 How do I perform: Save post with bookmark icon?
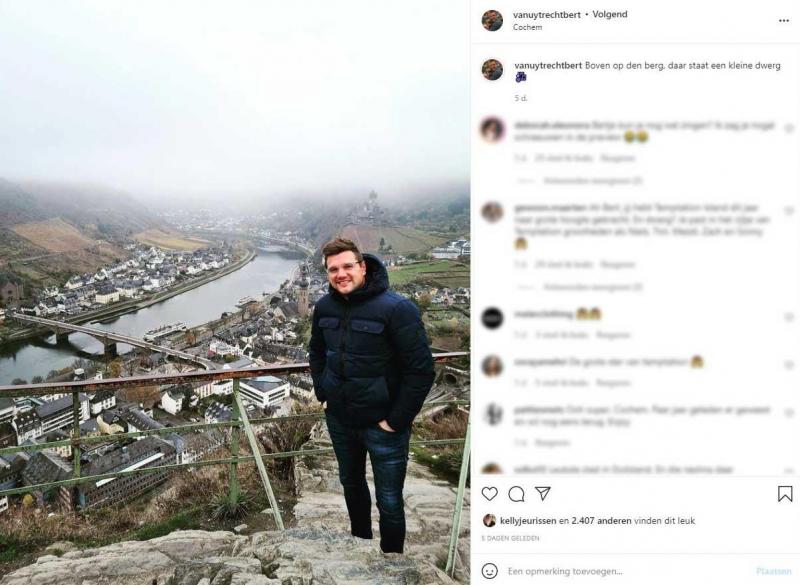tap(785, 494)
